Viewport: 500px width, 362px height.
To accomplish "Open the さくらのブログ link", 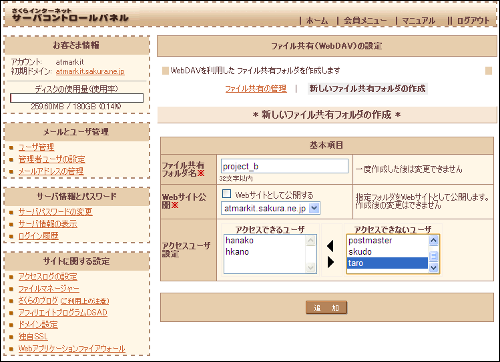I will pyautogui.click(x=38, y=300).
